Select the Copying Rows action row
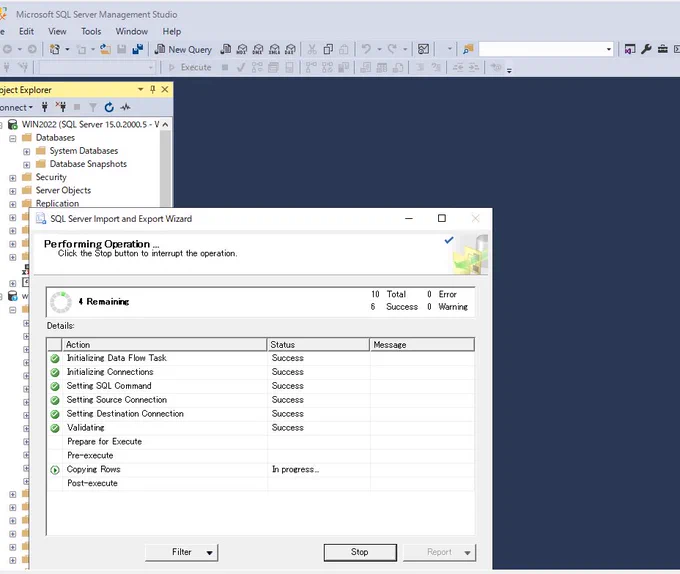This screenshot has width=680, height=574. point(260,470)
